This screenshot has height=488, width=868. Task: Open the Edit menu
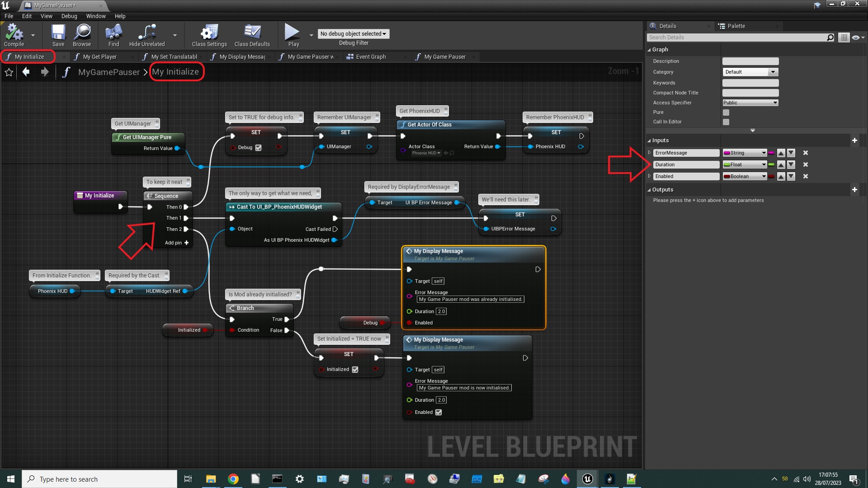(27, 16)
